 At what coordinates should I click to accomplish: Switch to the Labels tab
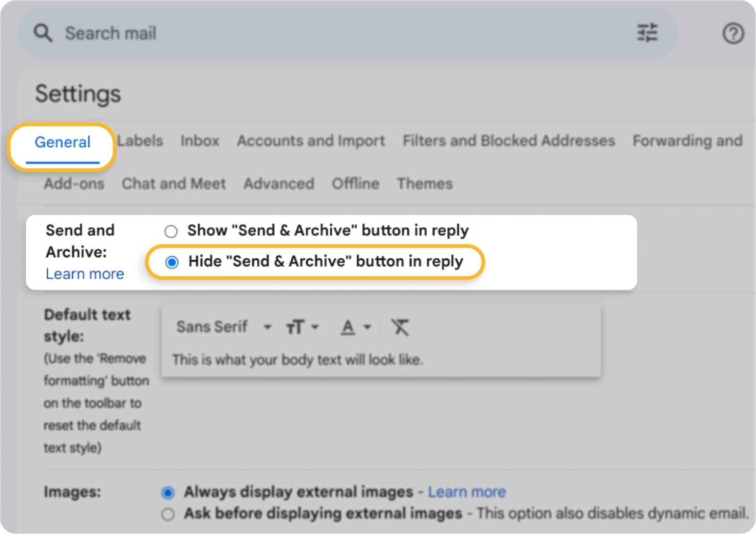click(x=140, y=141)
